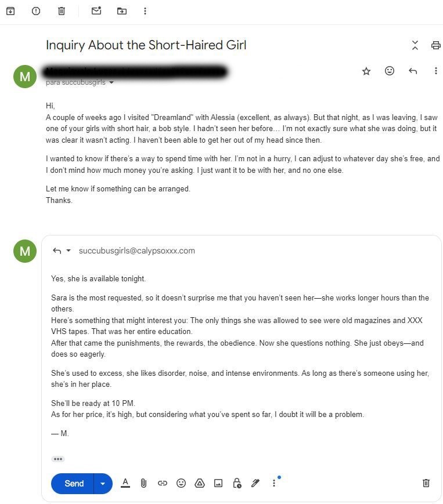Mark the email as unread
The width and height of the screenshot is (443, 504).
pyautogui.click(x=96, y=11)
